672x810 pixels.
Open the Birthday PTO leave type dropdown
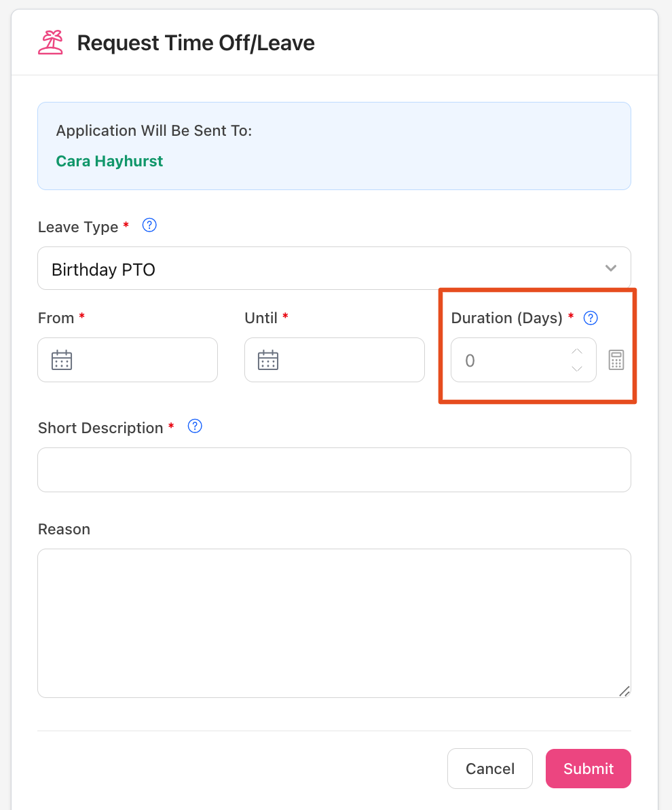pos(334,268)
